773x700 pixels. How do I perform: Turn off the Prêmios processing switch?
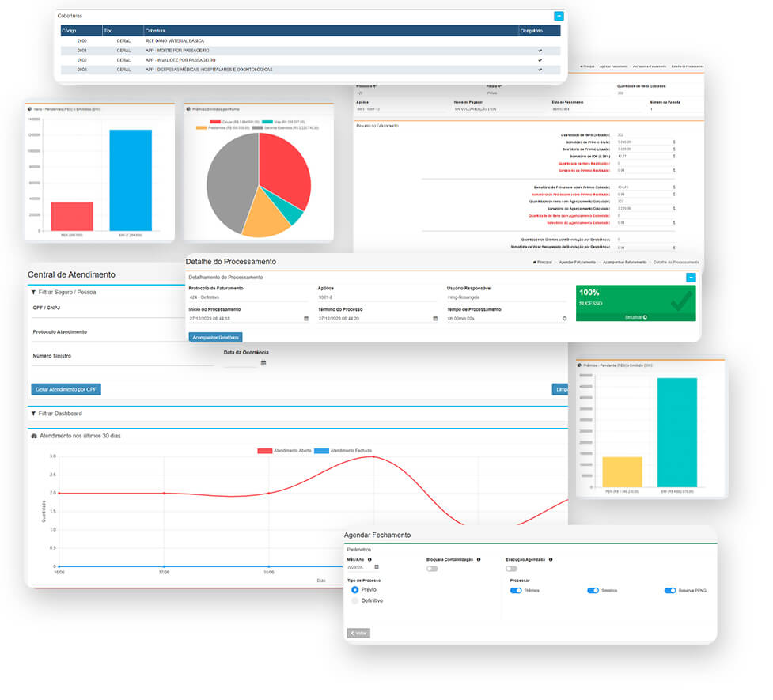[515, 591]
